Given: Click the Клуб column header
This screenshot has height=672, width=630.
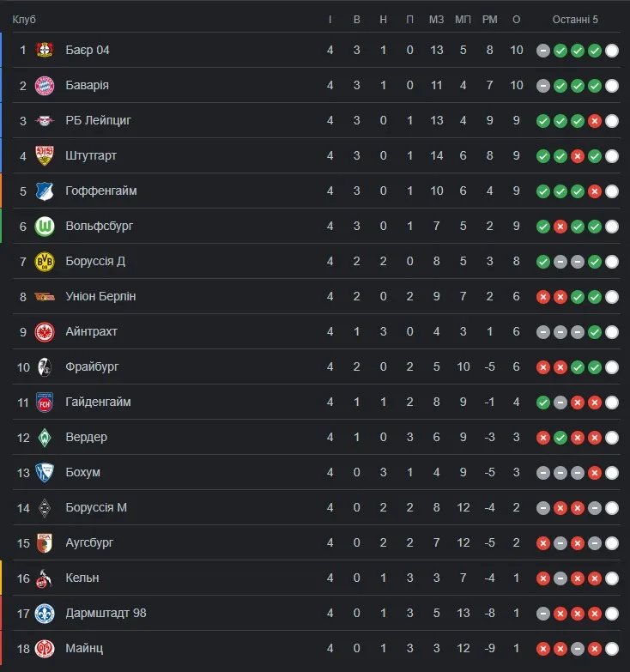Looking at the screenshot, I should pyautogui.click(x=24, y=19).
